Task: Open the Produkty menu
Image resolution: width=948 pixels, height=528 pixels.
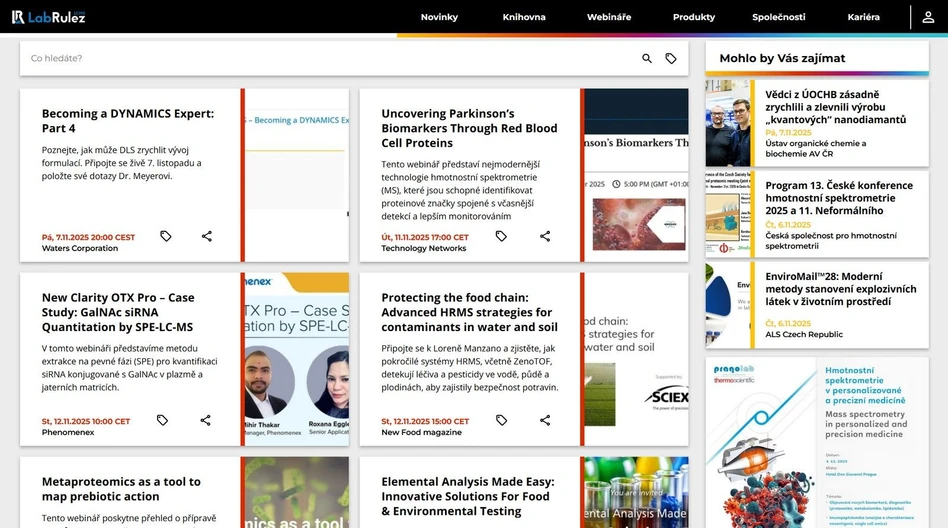Action: [x=694, y=17]
